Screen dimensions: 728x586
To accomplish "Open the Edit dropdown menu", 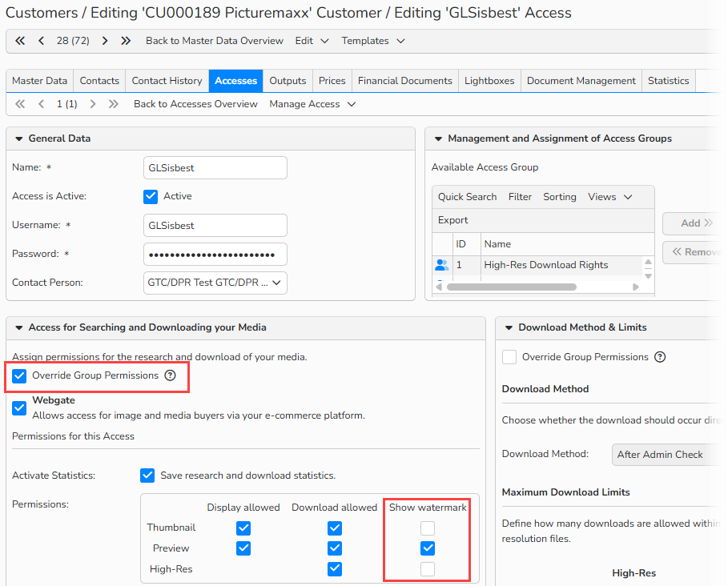I will tap(312, 41).
